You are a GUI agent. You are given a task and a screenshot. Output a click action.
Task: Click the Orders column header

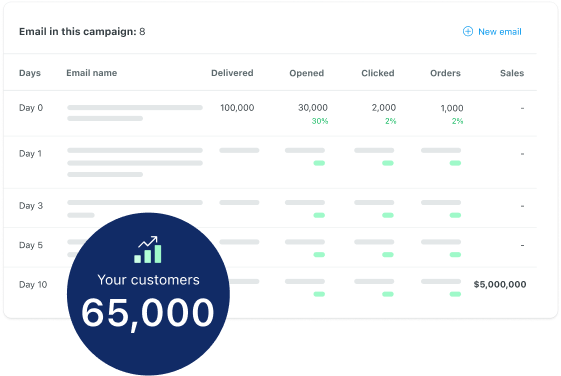pyautogui.click(x=445, y=73)
